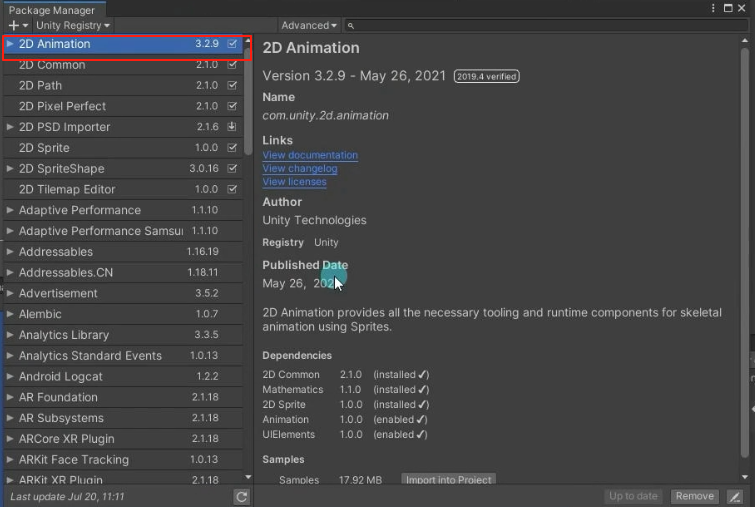Expand the Adaptive Performance versions arrow
The image size is (755, 507).
[10, 210]
